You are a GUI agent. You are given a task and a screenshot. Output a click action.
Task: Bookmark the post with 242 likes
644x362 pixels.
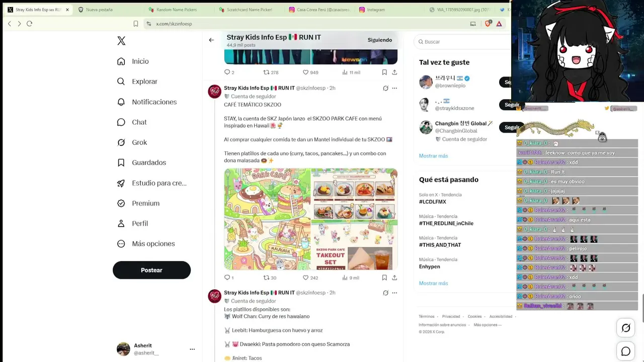click(x=384, y=278)
